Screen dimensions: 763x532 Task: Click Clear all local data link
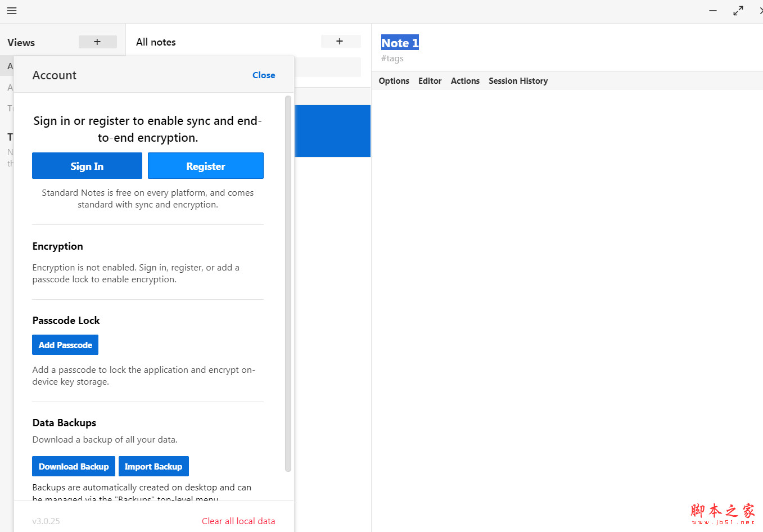point(238,521)
